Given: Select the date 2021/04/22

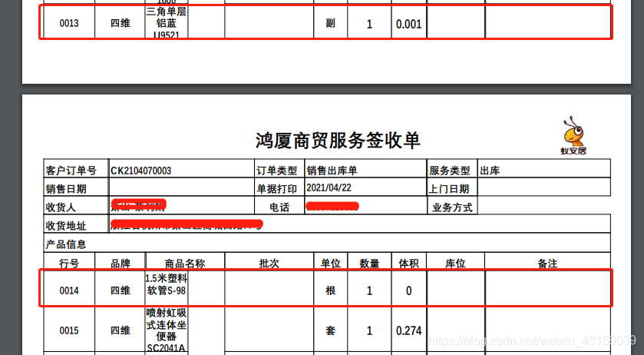Looking at the screenshot, I should (x=329, y=188).
